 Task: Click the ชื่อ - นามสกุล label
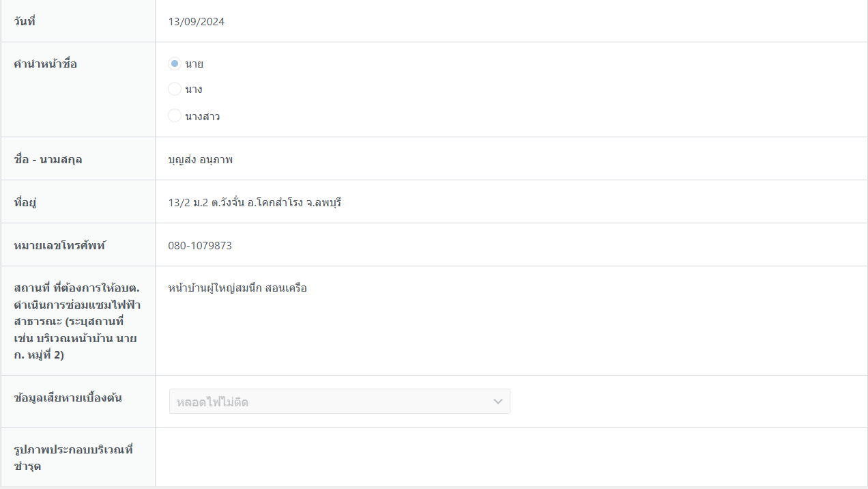[x=53, y=160]
